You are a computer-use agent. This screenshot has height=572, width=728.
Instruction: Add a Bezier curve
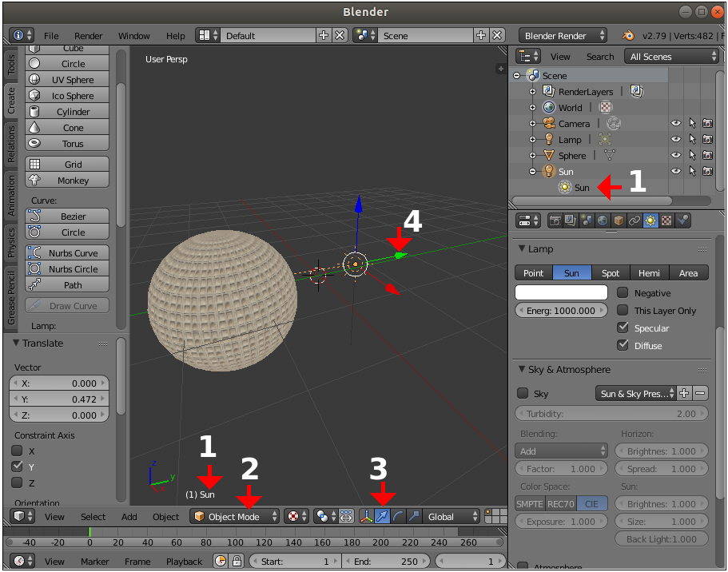pos(67,216)
